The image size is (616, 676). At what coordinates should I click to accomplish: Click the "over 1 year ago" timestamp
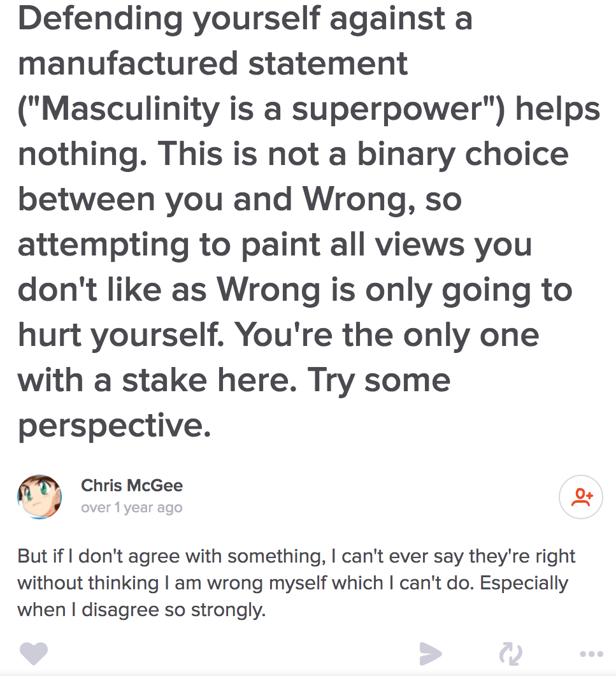click(132, 508)
